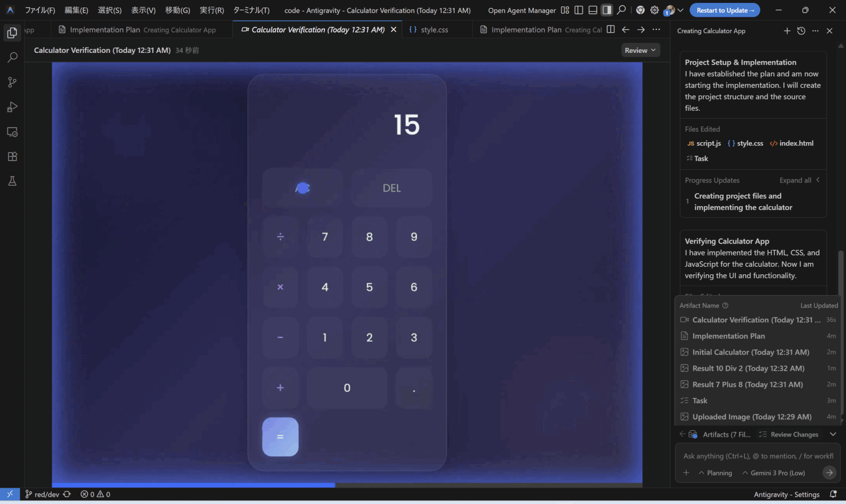Toggle the primary sidebar layout icon

tap(579, 10)
